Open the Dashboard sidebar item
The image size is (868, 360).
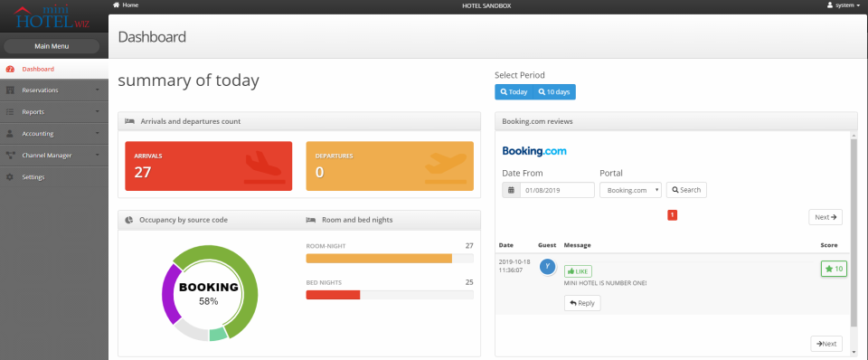53,70
